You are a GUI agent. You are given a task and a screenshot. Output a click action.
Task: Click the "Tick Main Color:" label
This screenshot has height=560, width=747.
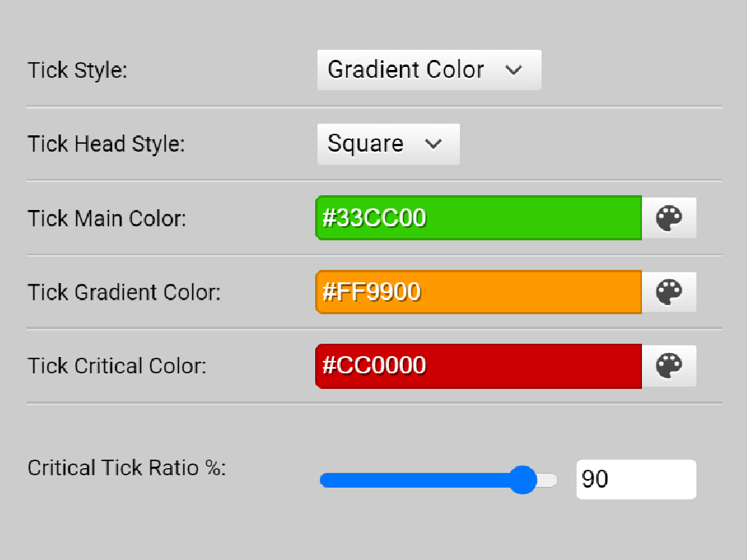pos(107,218)
